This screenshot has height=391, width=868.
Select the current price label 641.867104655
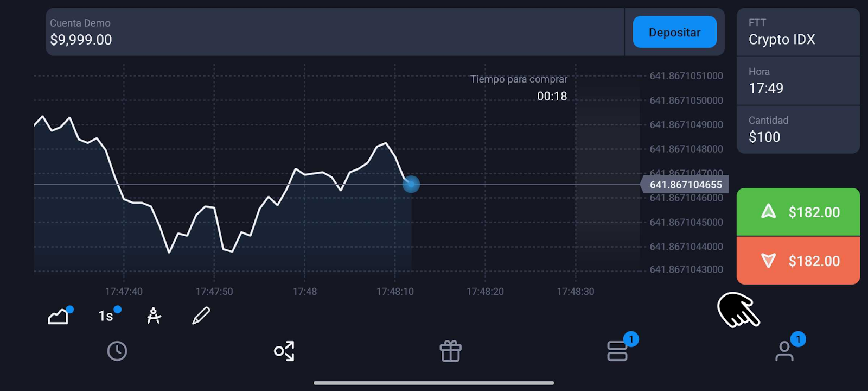[x=685, y=185]
